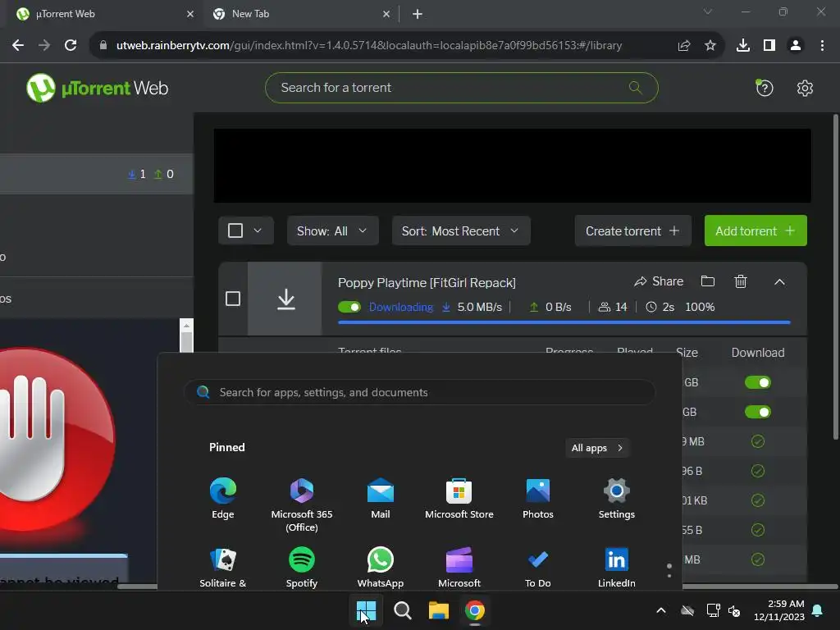The height and width of the screenshot is (630, 840).
Task: Open File Explorer from taskbar
Action: pyautogui.click(x=438, y=610)
